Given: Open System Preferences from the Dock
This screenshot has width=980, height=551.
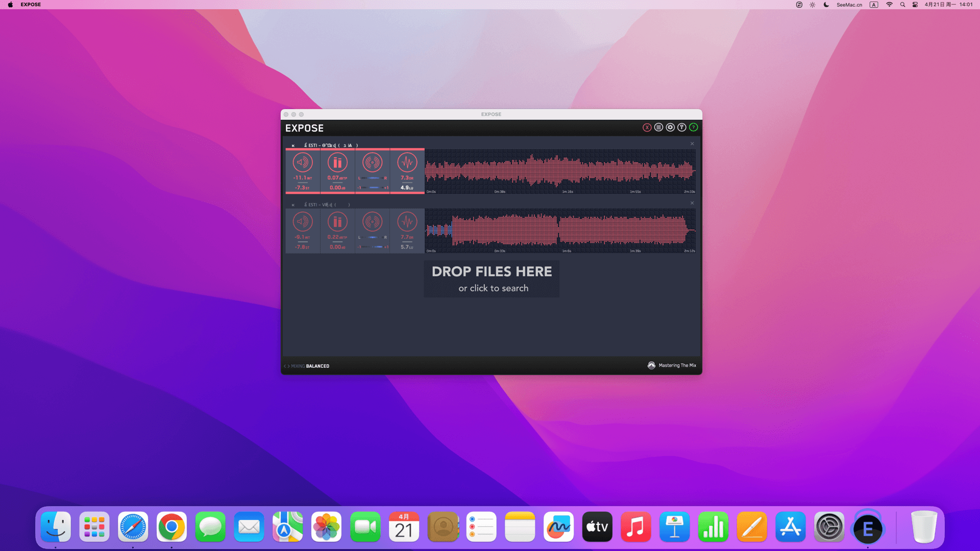Looking at the screenshot, I should 829,527.
